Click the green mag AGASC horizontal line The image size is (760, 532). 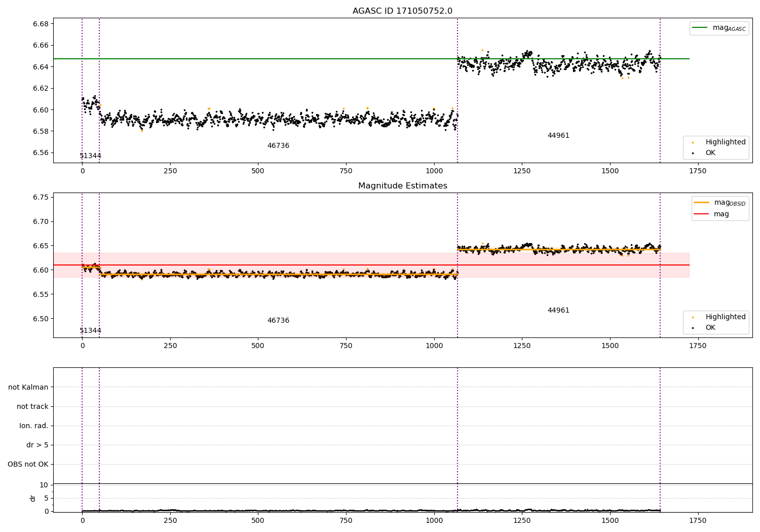371,59
